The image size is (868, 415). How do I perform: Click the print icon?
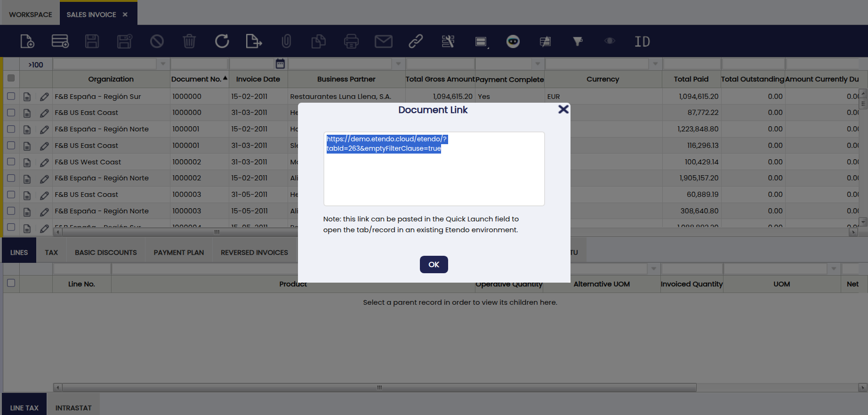point(351,41)
